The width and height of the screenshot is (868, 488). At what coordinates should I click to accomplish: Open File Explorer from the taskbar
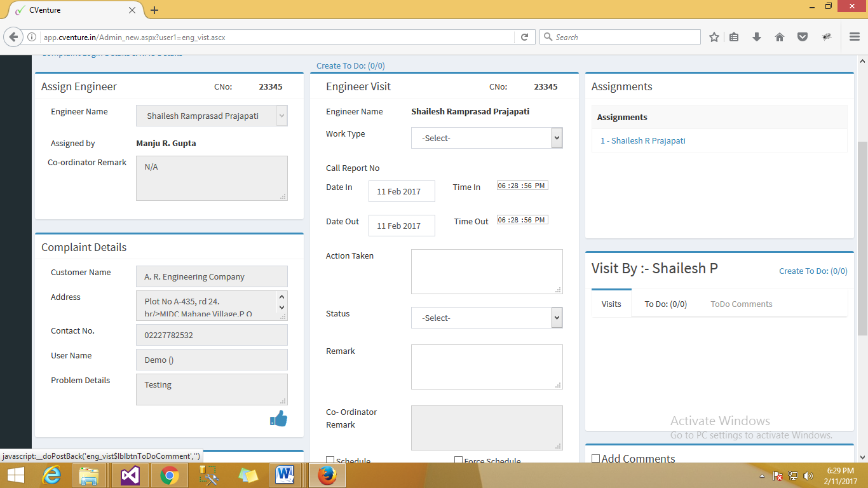coord(89,475)
